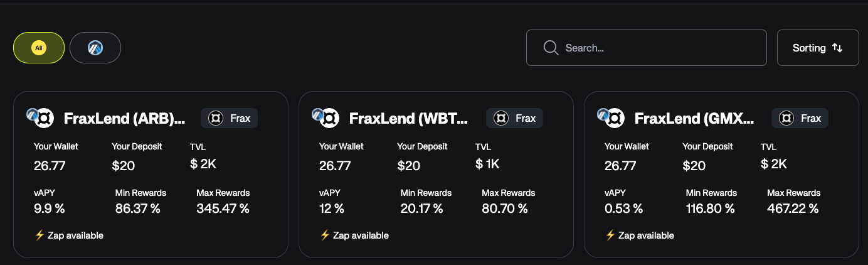Click the $ 1K TVL on WBTC card
Screen dimensions: 868x265
[x=487, y=165]
